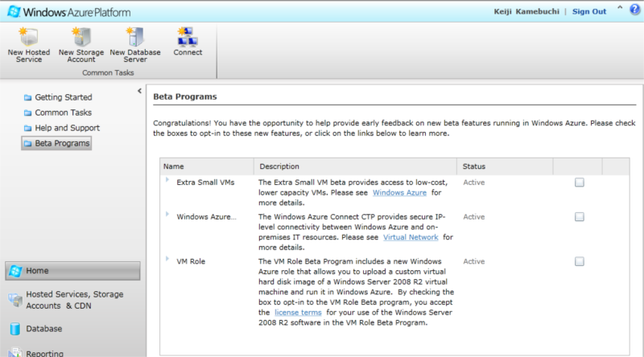Follow the license terms link
This screenshot has height=357, width=644.
296,311
